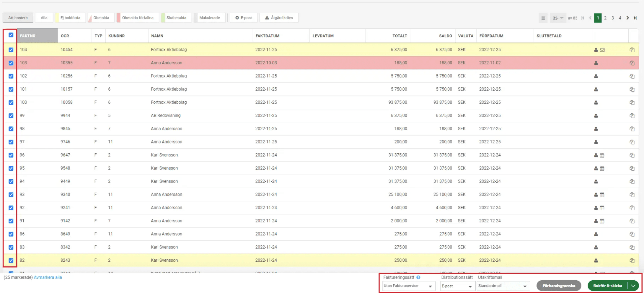Uncheck the checkbox for invoice 100
Image resolution: width=644 pixels, height=293 pixels.
(x=11, y=102)
